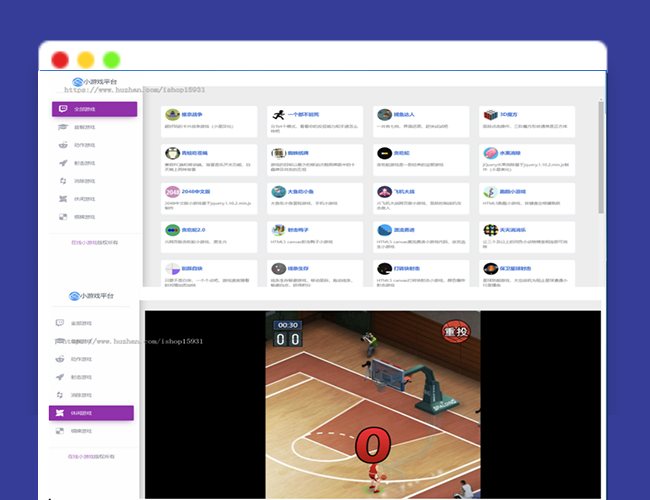Click the frog game icon
The image size is (650, 500).
pyautogui.click(x=172, y=153)
